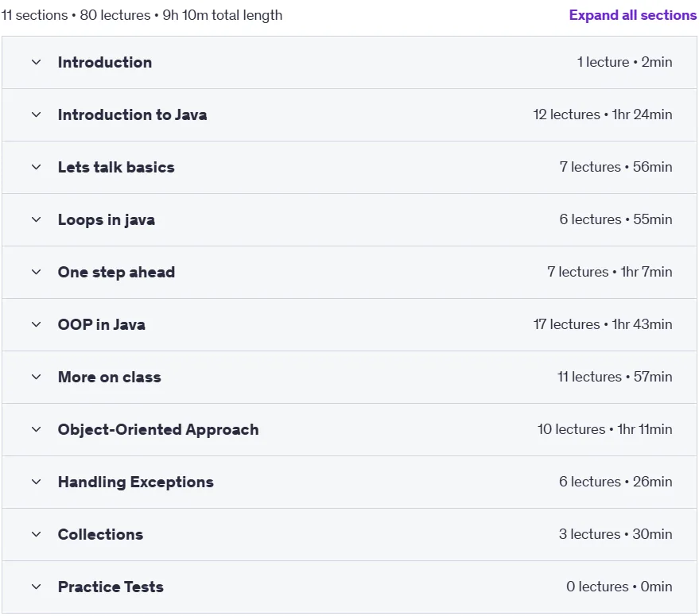The width and height of the screenshot is (699, 616).
Task: Select the Practice Tests section title
Action: [111, 587]
